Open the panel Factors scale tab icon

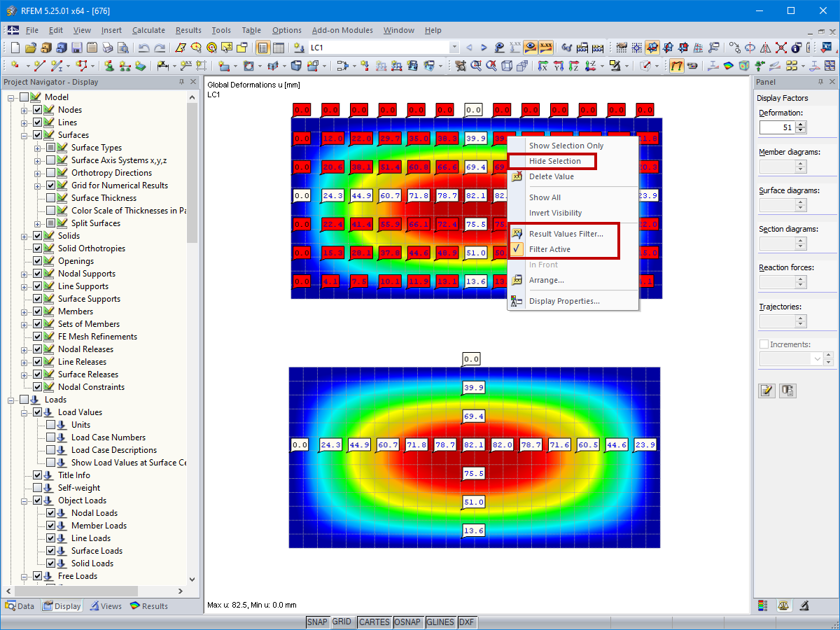click(784, 605)
